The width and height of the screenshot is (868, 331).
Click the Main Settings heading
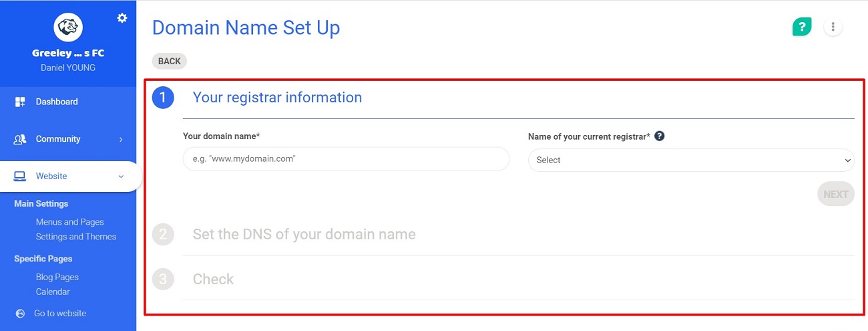tap(41, 204)
